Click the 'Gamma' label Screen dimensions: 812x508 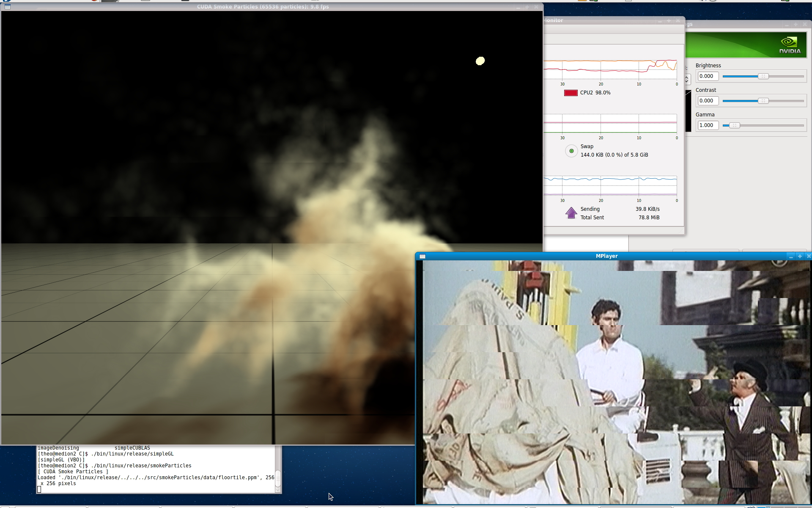tap(705, 115)
